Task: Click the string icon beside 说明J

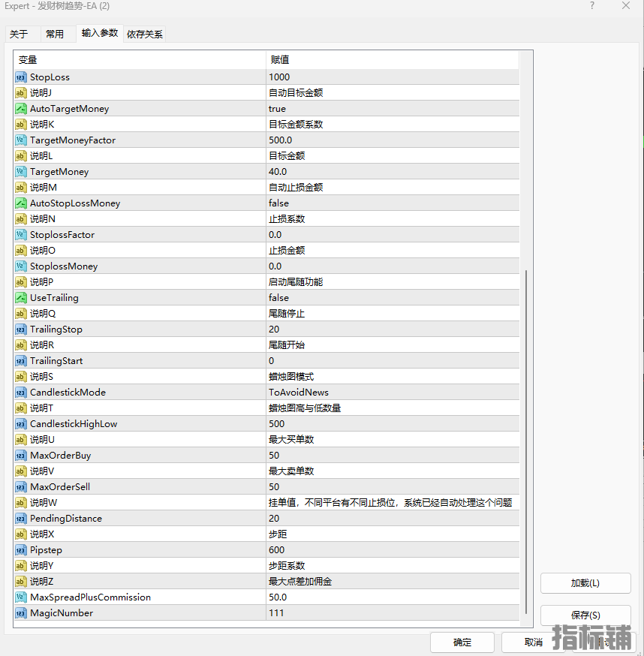Action: [x=21, y=93]
